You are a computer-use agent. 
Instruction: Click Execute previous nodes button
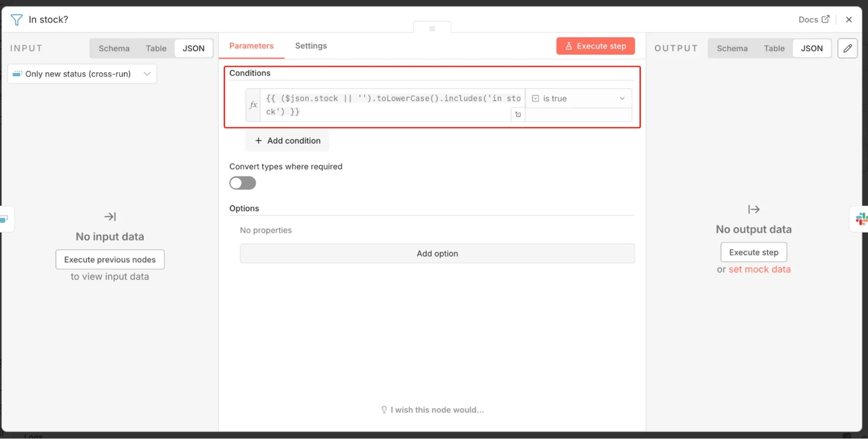[110, 259]
